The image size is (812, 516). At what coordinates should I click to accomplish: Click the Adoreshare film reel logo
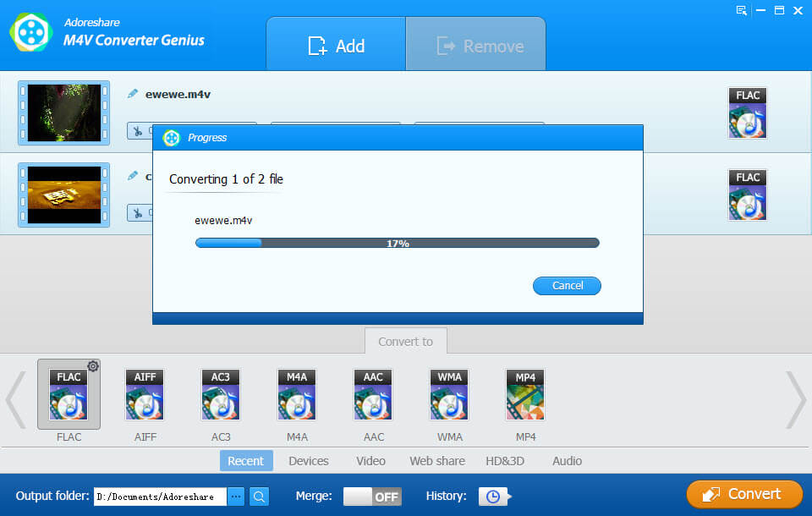(x=31, y=33)
